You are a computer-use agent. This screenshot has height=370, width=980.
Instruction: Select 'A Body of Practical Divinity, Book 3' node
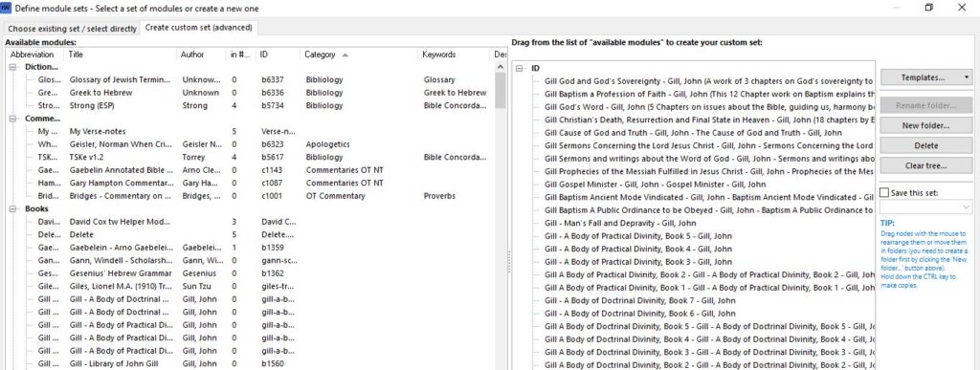coord(637,262)
